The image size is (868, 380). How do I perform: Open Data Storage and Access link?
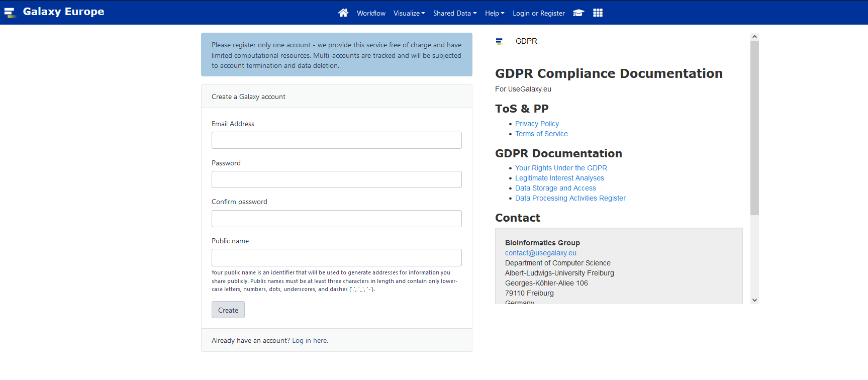click(x=555, y=188)
